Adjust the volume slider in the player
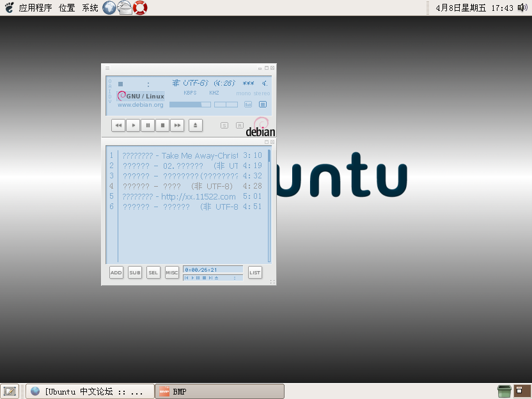532x399 pixels. [x=190, y=104]
